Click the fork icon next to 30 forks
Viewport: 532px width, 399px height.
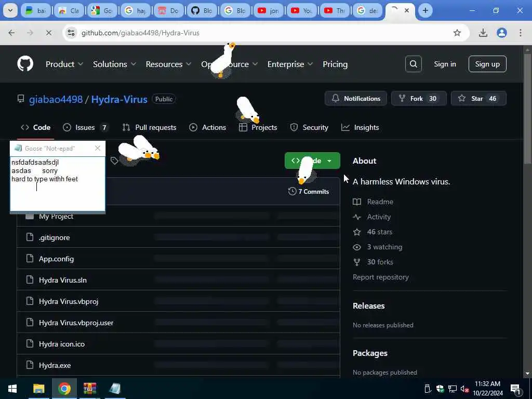tap(357, 262)
